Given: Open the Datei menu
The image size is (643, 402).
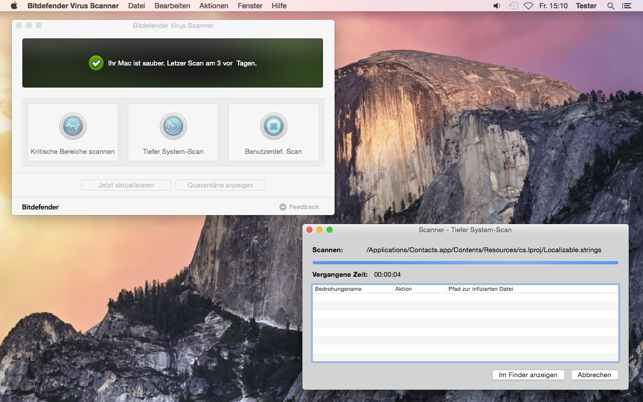Looking at the screenshot, I should point(137,6).
